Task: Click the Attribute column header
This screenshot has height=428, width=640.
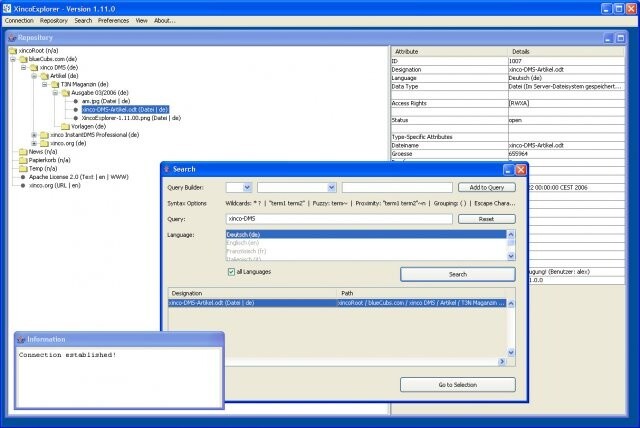Action: coord(449,52)
